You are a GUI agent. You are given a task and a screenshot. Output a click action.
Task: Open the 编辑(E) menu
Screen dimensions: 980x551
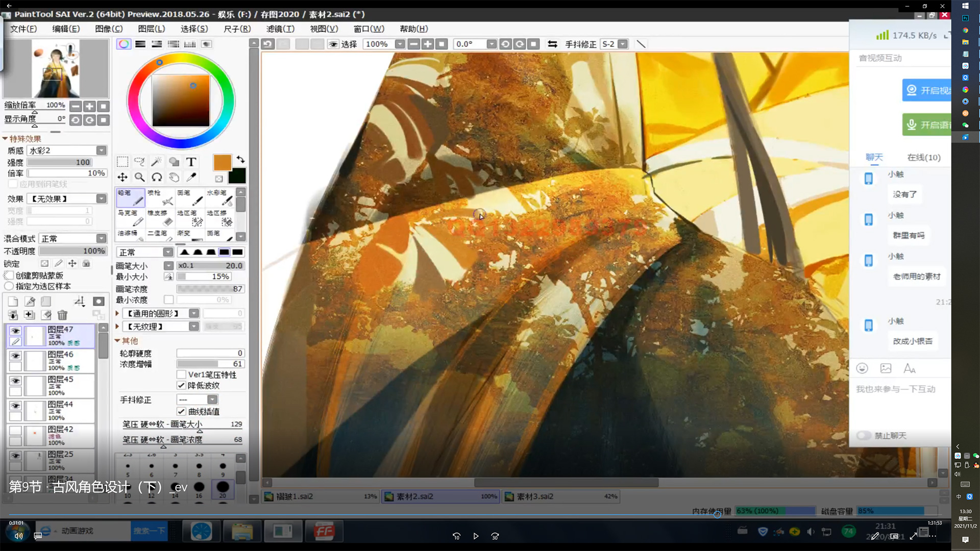point(66,29)
